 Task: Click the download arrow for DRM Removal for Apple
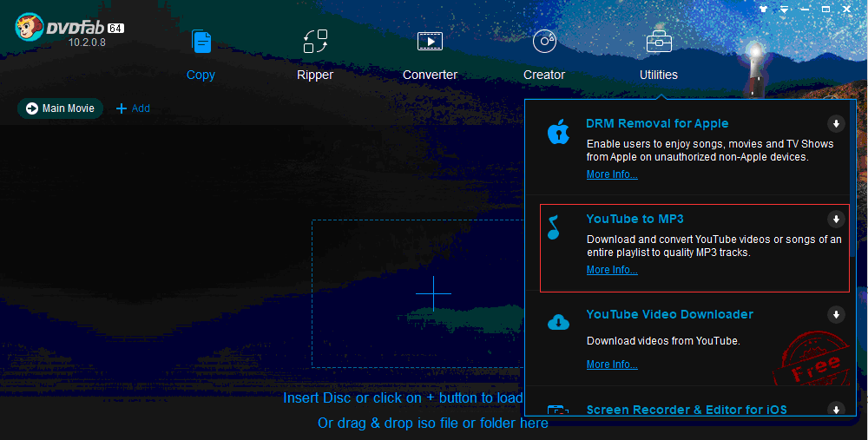pos(836,123)
